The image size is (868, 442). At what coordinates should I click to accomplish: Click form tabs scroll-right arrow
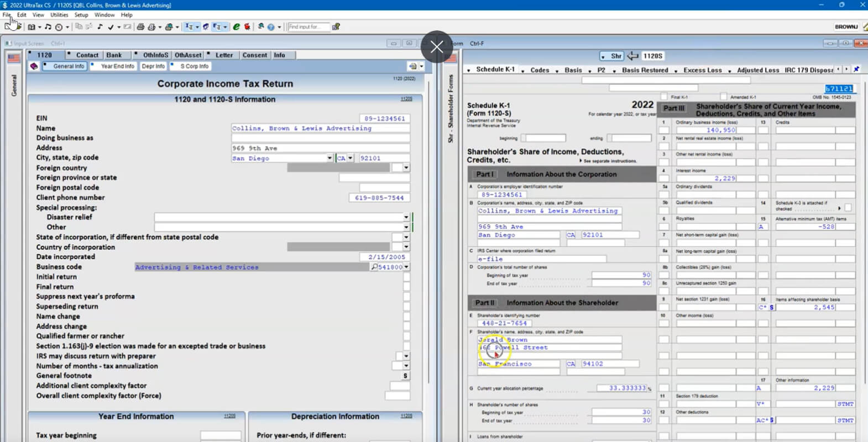click(x=846, y=70)
